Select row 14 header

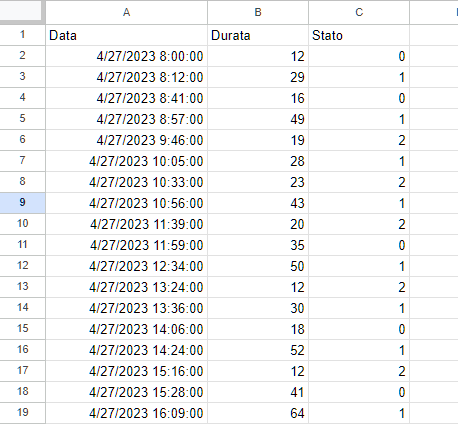tap(22, 308)
